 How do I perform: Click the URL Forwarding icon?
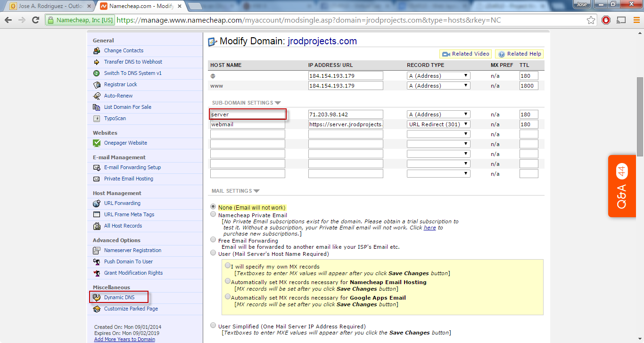97,203
